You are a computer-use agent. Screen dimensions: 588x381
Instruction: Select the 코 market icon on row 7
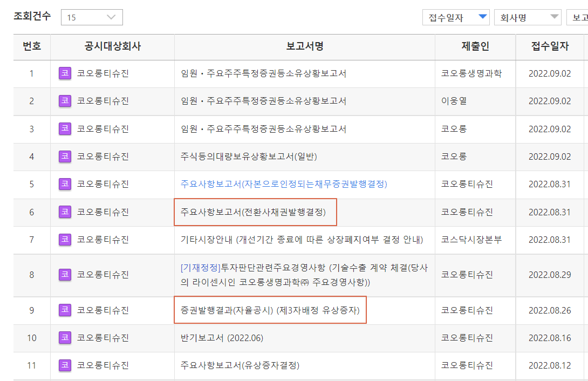(x=64, y=240)
